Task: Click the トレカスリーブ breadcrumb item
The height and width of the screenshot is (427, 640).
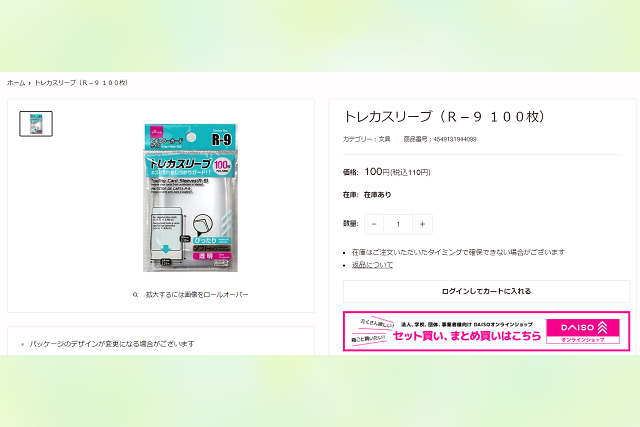Action: (81, 83)
